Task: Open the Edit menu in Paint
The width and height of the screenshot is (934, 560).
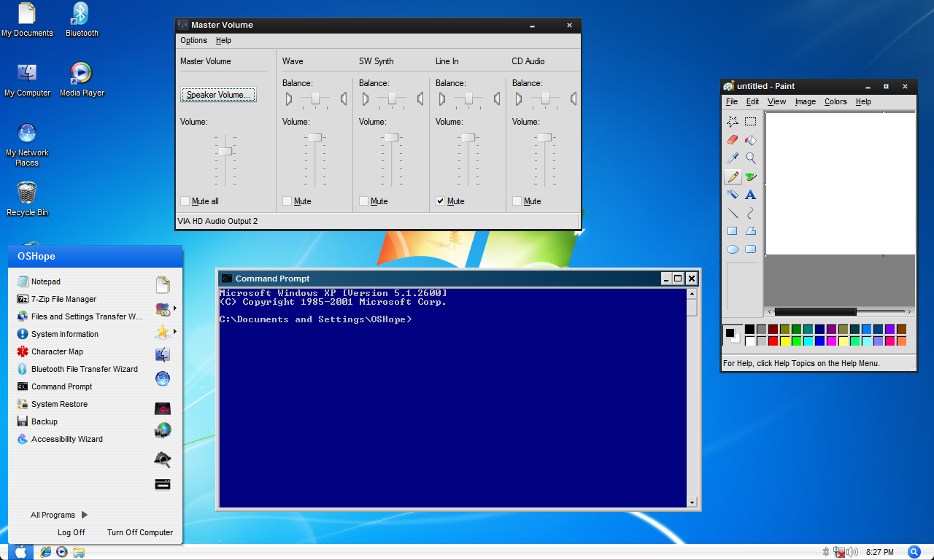Action: coord(752,102)
